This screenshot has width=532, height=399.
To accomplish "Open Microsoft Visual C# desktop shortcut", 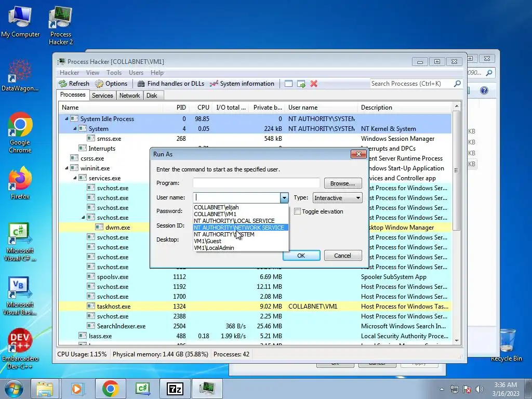I will 20,242.
